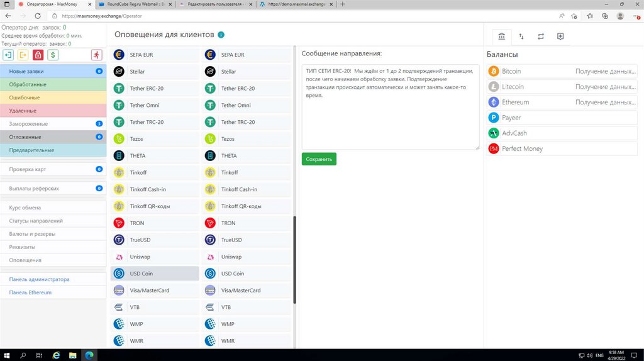Select Tether TRC-20 in the left list
Viewport: 644px width, 361px height.
coord(155,122)
